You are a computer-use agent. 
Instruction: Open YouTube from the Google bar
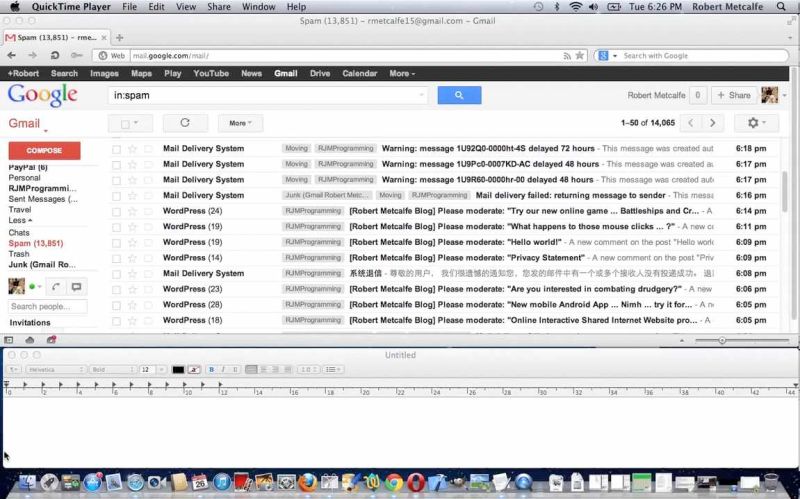pyautogui.click(x=211, y=73)
